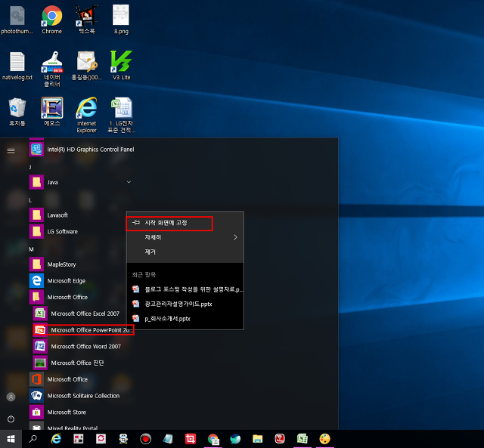The height and width of the screenshot is (448, 484).
Task: Click the power icon in Start menu
Action: coord(11,419)
